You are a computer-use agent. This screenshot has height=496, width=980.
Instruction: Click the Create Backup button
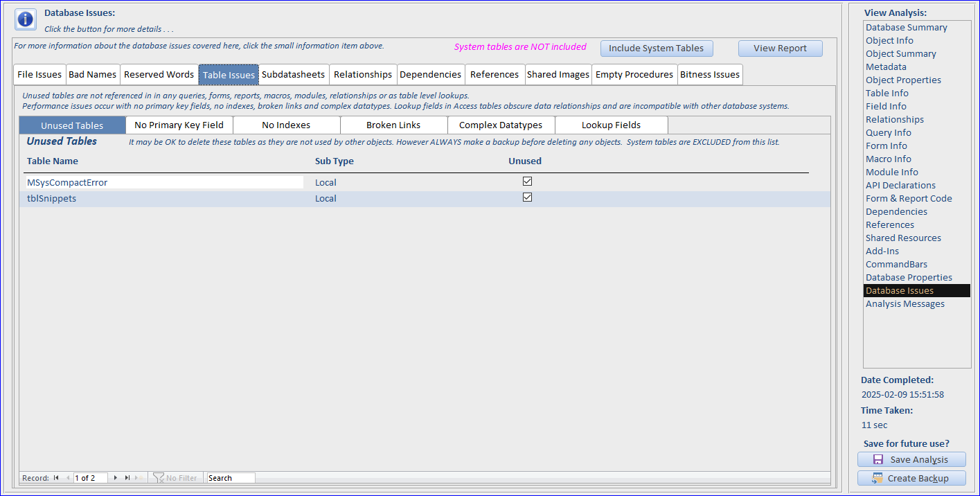(x=911, y=478)
